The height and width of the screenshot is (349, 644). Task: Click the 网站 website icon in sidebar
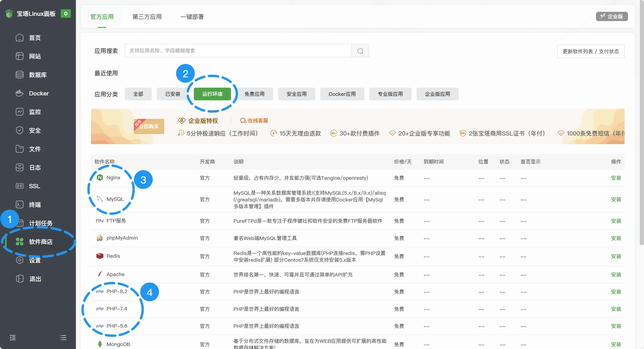pos(20,56)
